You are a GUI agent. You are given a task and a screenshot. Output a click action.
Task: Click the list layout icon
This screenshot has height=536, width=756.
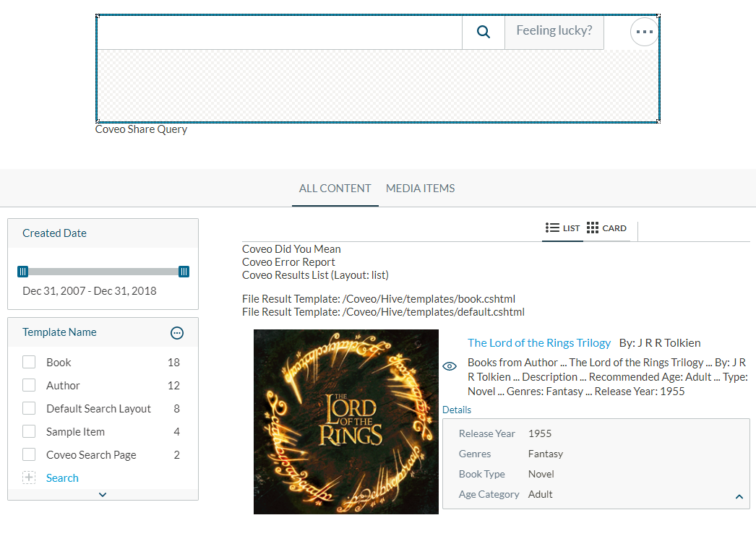pyautogui.click(x=552, y=228)
